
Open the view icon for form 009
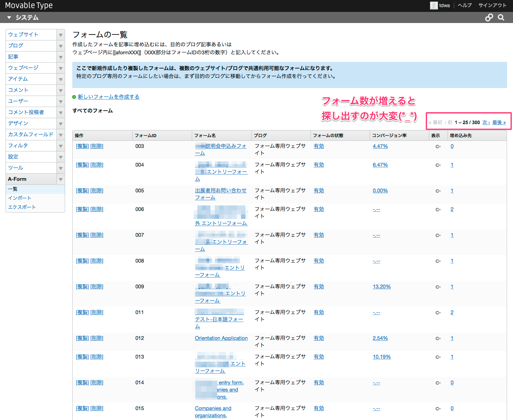coord(438,287)
